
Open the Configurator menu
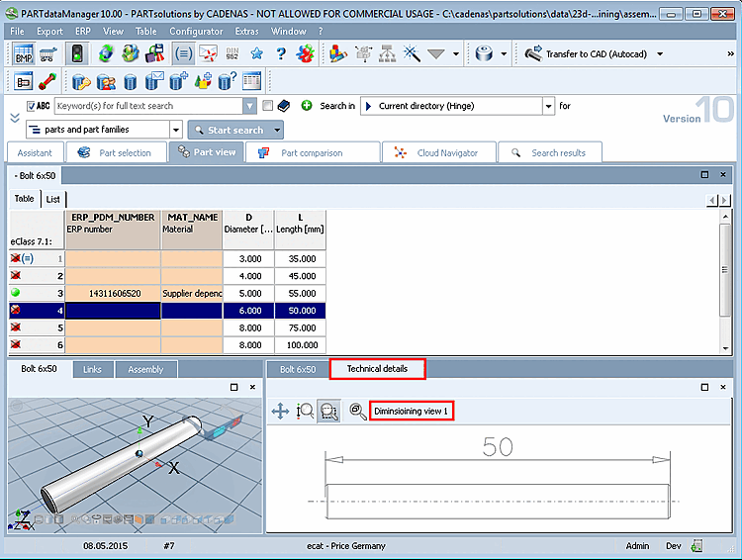[195, 32]
